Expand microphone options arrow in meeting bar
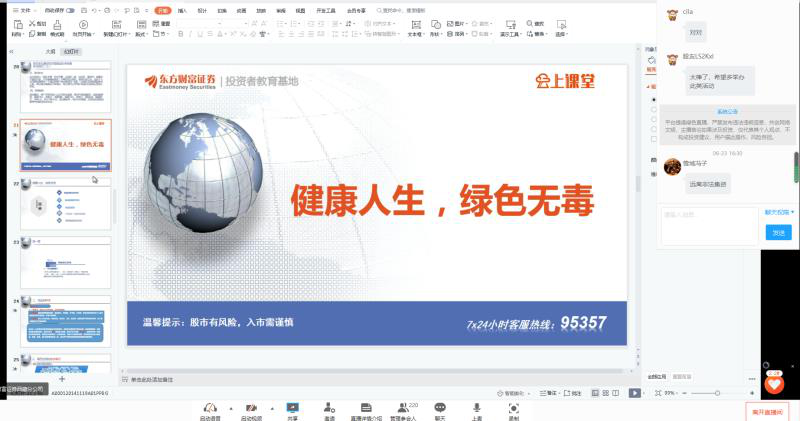 pos(231,408)
